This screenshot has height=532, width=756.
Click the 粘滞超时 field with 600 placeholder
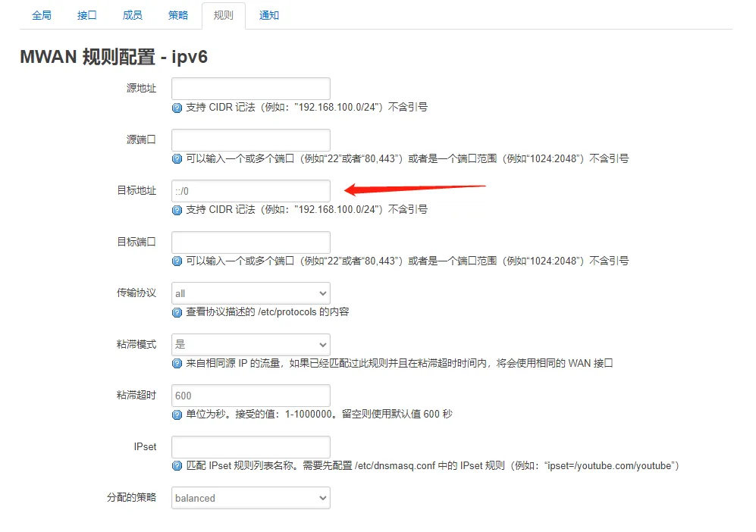pos(251,395)
